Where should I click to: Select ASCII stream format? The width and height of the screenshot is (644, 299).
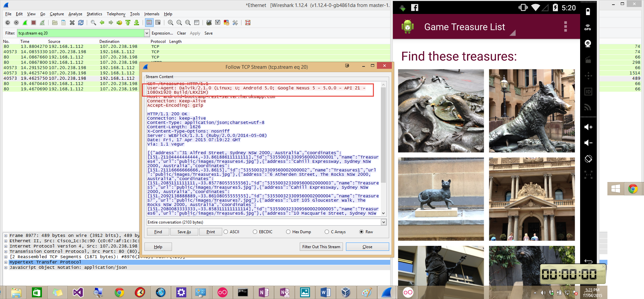(231, 232)
